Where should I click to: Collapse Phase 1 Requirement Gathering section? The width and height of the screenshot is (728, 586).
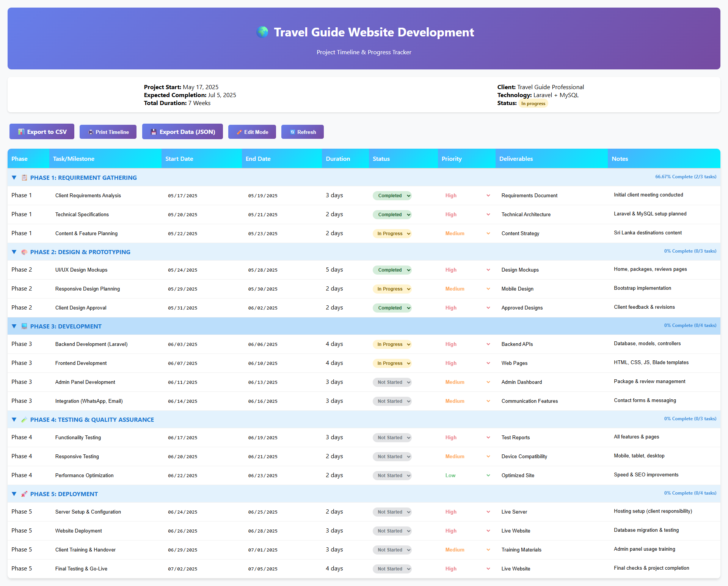(14, 178)
